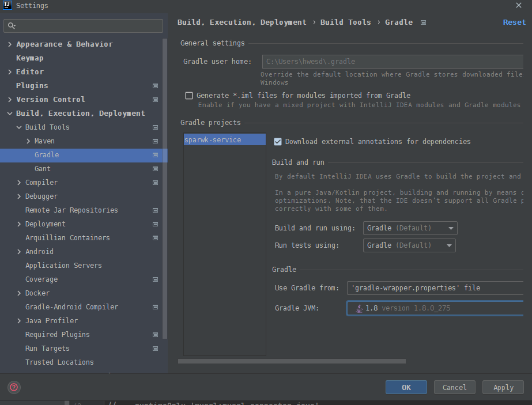Screen dimensions: 532x405
Task: Expand Appearance & Behavior section
Action: click(9, 44)
